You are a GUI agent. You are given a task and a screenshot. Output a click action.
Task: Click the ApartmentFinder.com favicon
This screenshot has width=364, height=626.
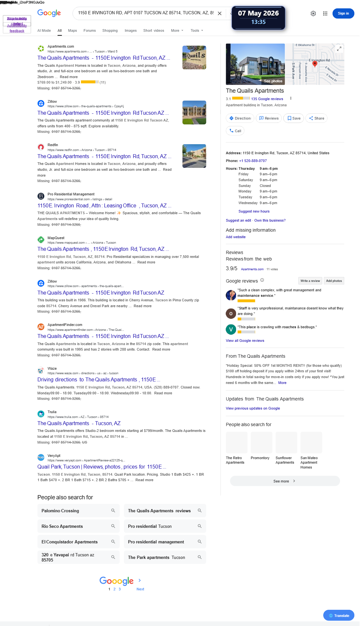(41, 327)
